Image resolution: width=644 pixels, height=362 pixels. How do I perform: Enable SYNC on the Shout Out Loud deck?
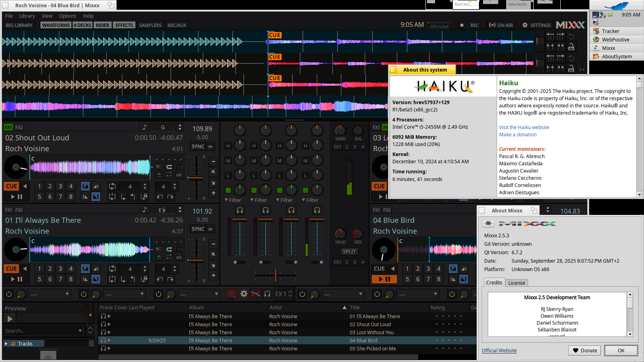(x=198, y=146)
